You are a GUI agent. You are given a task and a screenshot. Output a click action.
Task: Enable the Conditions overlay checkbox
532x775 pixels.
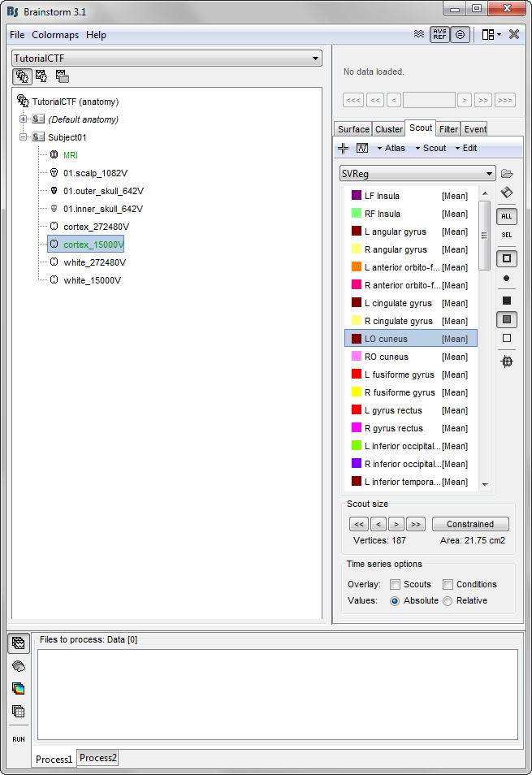[x=448, y=584]
